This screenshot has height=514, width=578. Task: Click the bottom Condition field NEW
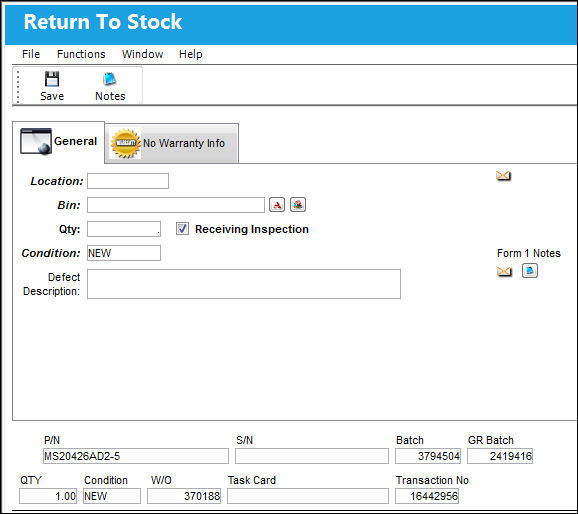(112, 496)
